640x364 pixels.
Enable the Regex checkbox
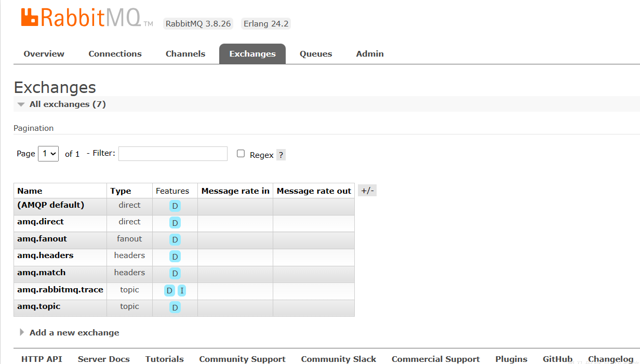pyautogui.click(x=241, y=154)
